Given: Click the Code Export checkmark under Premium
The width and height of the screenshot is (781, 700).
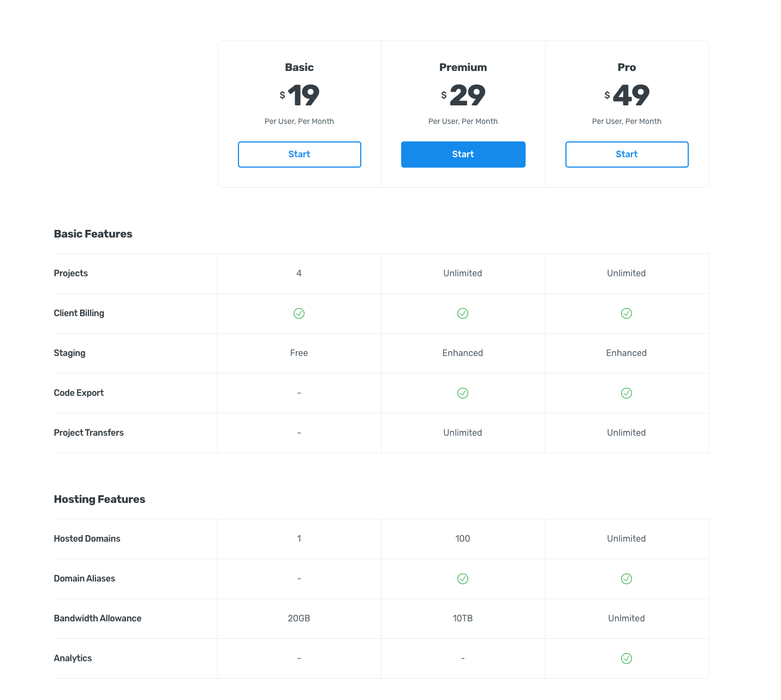Looking at the screenshot, I should [x=463, y=393].
